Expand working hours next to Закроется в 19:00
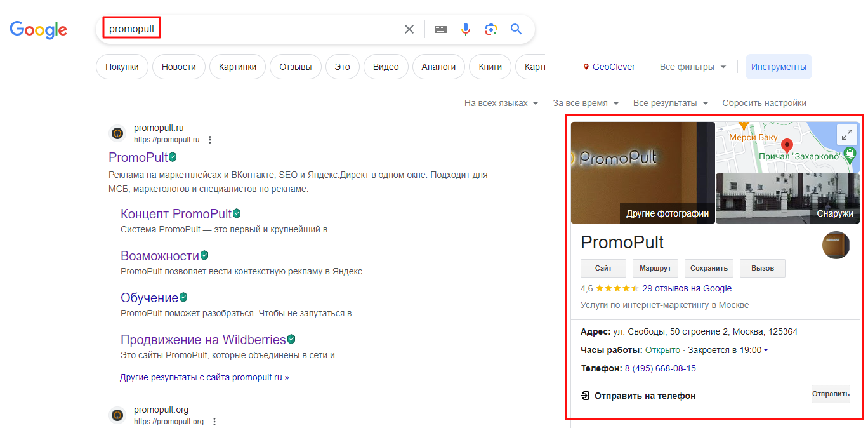This screenshot has width=868, height=428. coord(766,351)
